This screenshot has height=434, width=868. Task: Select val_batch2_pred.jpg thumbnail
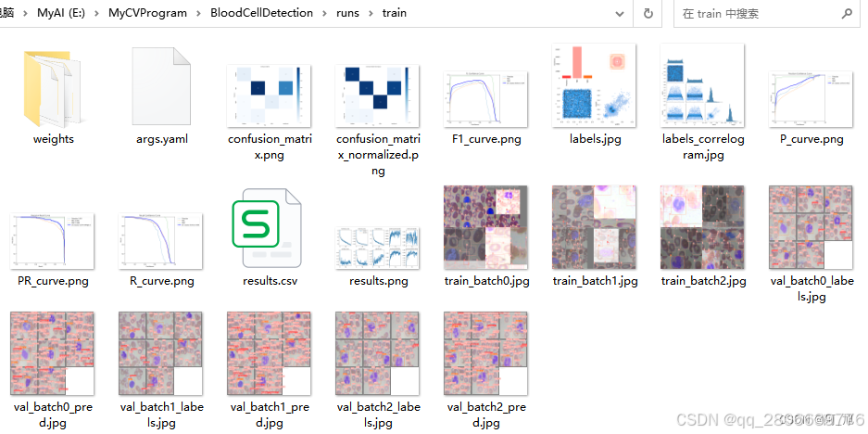tap(485, 353)
